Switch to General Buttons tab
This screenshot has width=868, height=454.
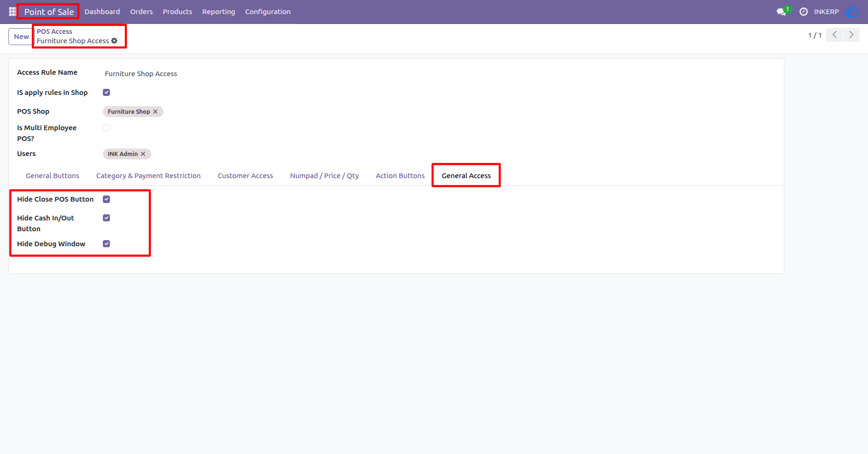(53, 176)
